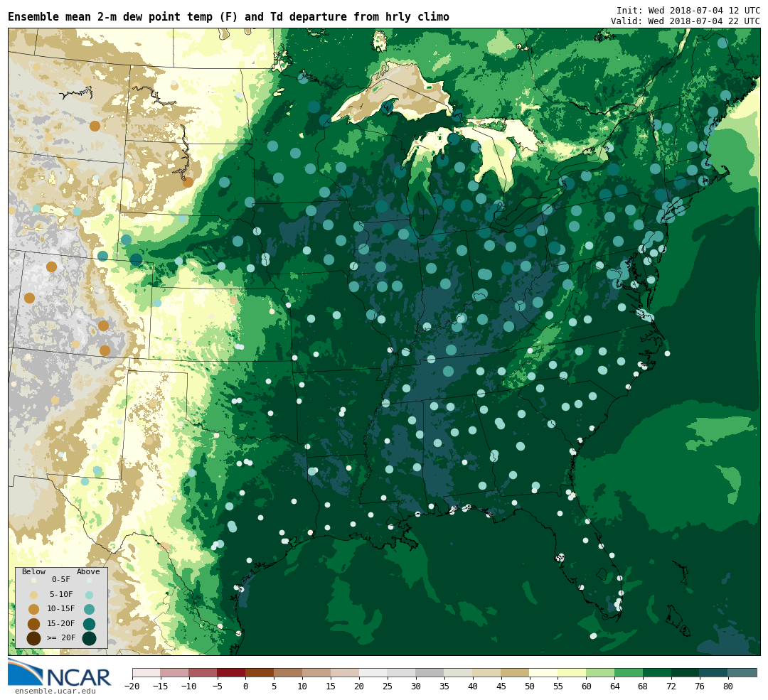Open the ensemble.ucar.edu link under the logo
This screenshot has width=768, height=700.
(x=55, y=691)
